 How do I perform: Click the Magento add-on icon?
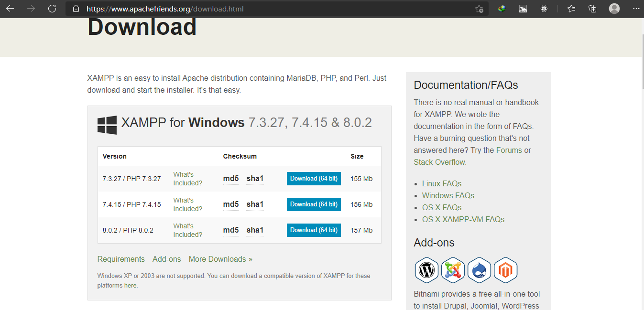(x=506, y=271)
